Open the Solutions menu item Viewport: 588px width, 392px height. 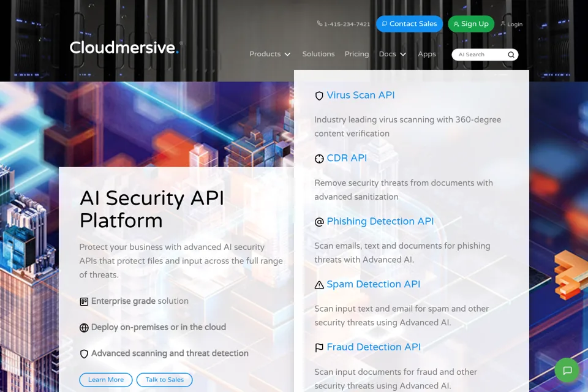pos(318,54)
